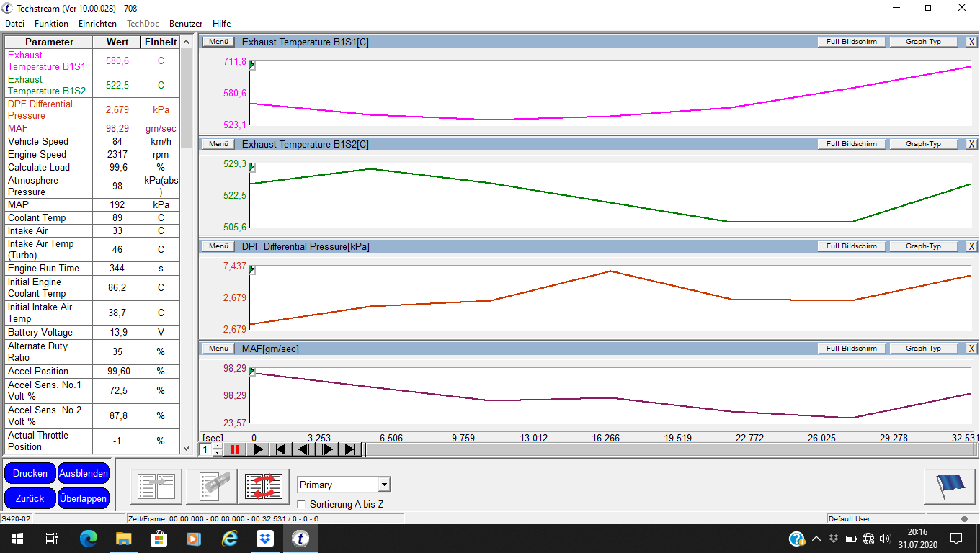
Task: Select the Battery Voltage parameter row
Action: [x=92, y=332]
